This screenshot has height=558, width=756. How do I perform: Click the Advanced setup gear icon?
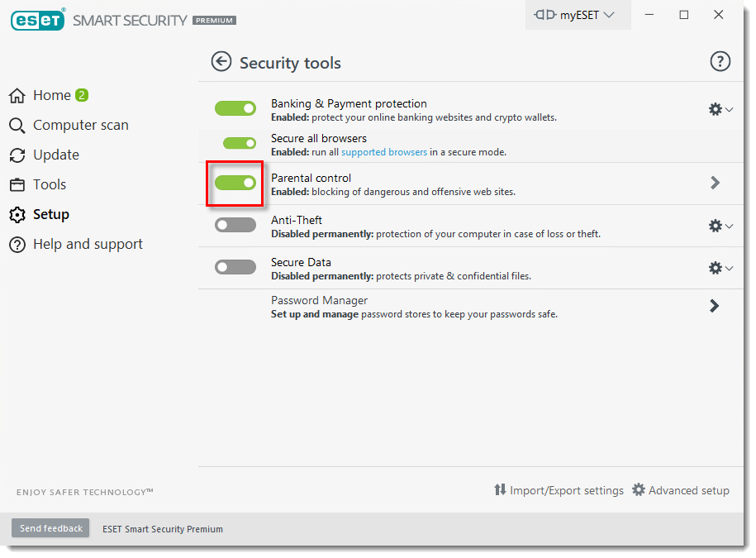(x=639, y=489)
